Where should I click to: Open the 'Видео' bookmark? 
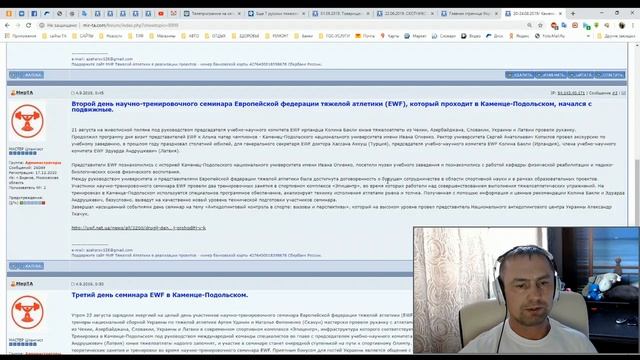(x=471, y=36)
